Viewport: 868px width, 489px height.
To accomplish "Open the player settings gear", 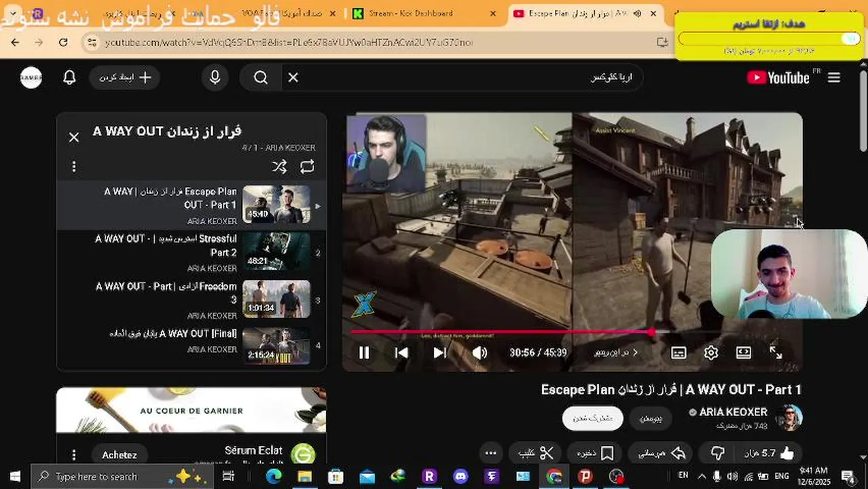I will [711, 352].
